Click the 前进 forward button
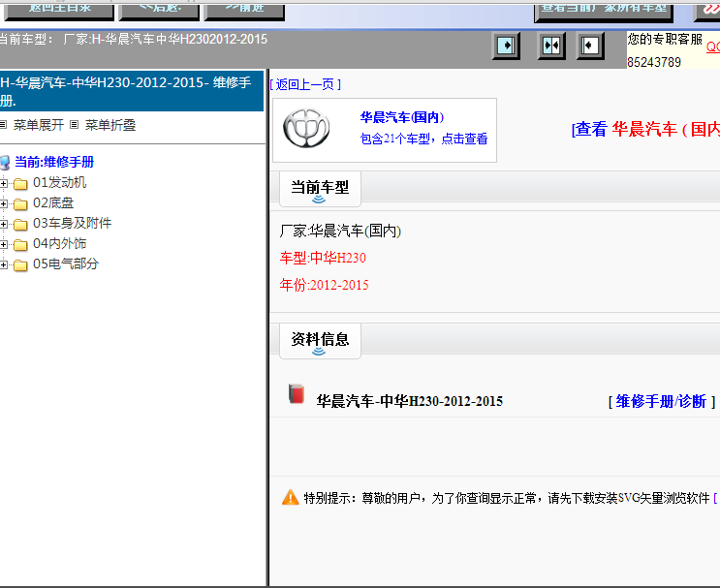This screenshot has width=720, height=588. click(244, 11)
